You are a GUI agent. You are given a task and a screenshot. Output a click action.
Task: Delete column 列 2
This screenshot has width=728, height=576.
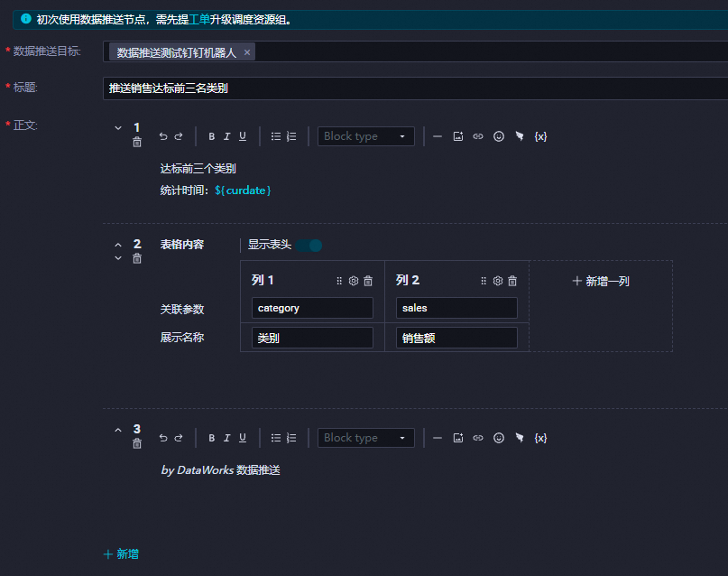512,281
